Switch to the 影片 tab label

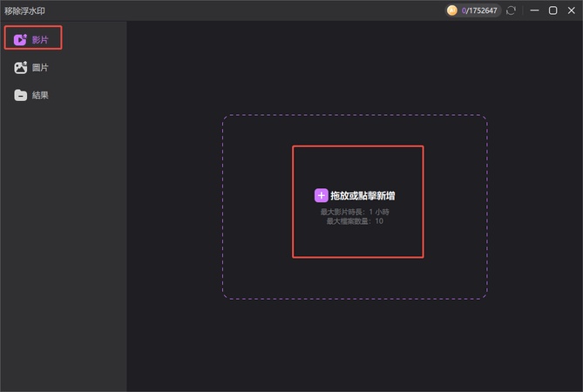coord(40,39)
